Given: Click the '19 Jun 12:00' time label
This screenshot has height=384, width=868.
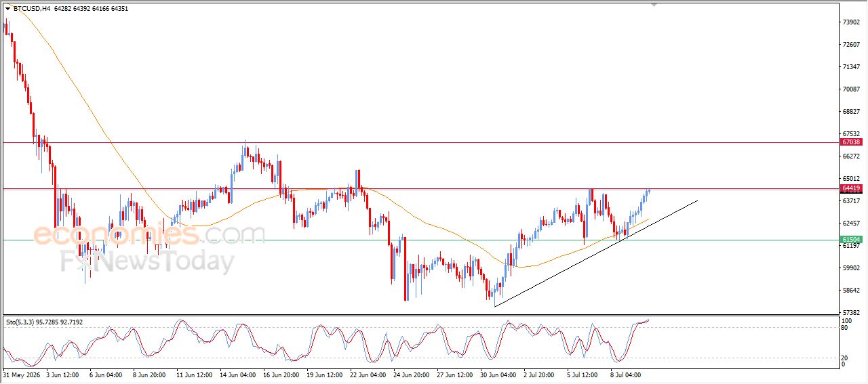Looking at the screenshot, I should (x=323, y=374).
